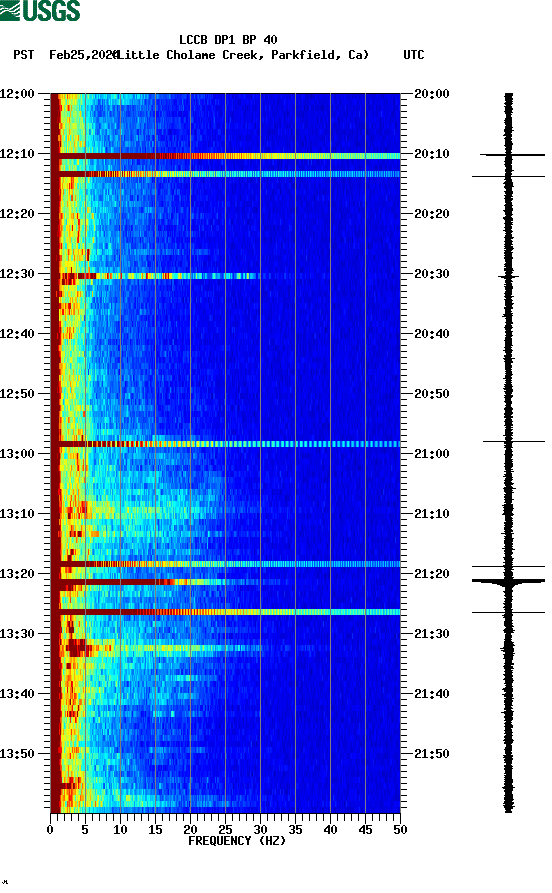Click the 'PST' timezone label
The height and width of the screenshot is (893, 552).
pyautogui.click(x=23, y=55)
